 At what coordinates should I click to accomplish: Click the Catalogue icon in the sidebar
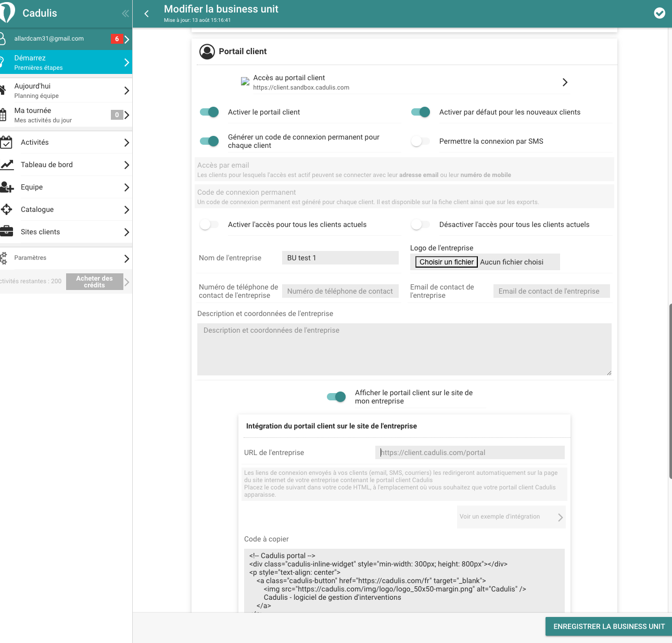(x=6, y=209)
